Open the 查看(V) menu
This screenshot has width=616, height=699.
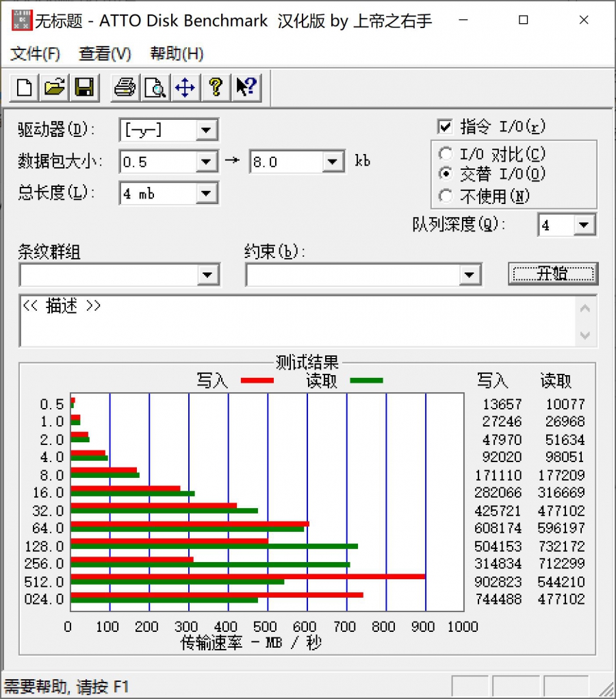(105, 53)
